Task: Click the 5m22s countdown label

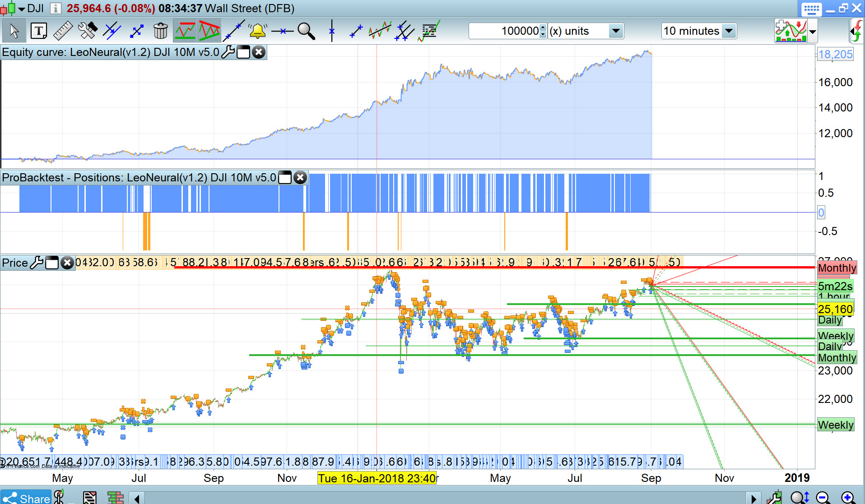Action: tap(835, 286)
